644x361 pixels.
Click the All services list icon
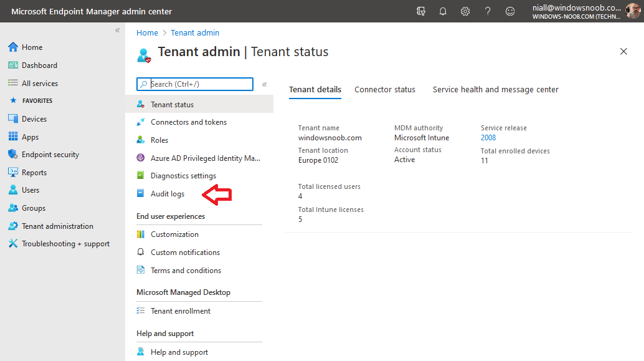click(x=12, y=83)
